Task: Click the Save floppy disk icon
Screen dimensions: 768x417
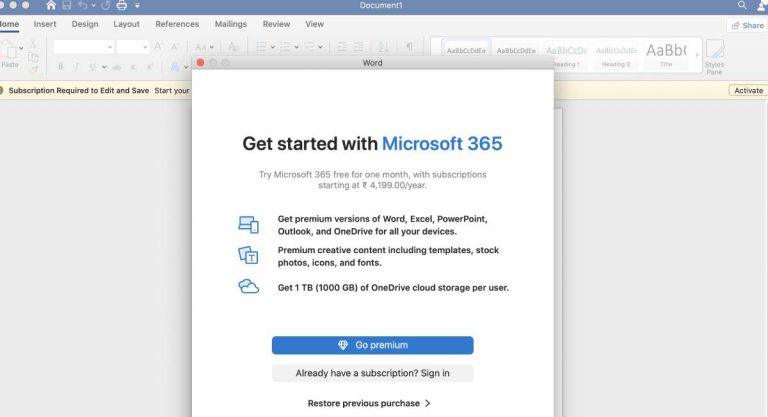Action: point(67,5)
